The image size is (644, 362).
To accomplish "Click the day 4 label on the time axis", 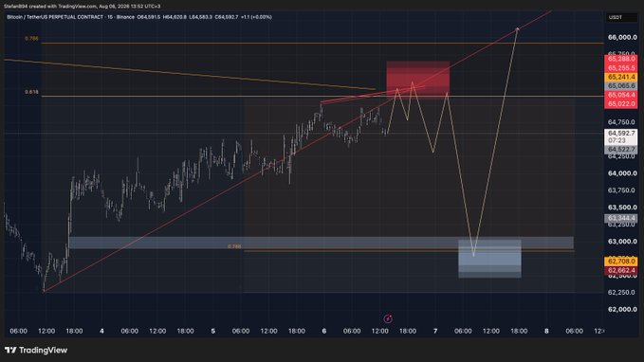I will pos(101,331).
